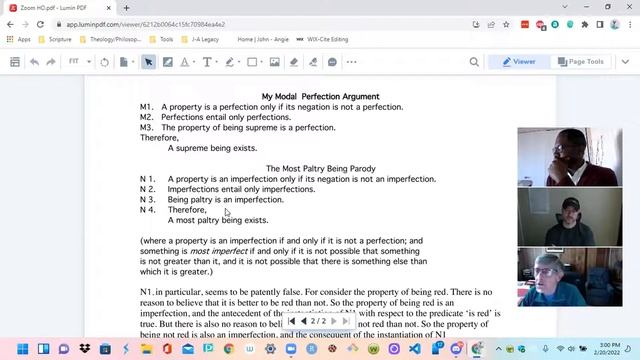Go to the first page button
The image size is (640, 360).
(x=291, y=321)
